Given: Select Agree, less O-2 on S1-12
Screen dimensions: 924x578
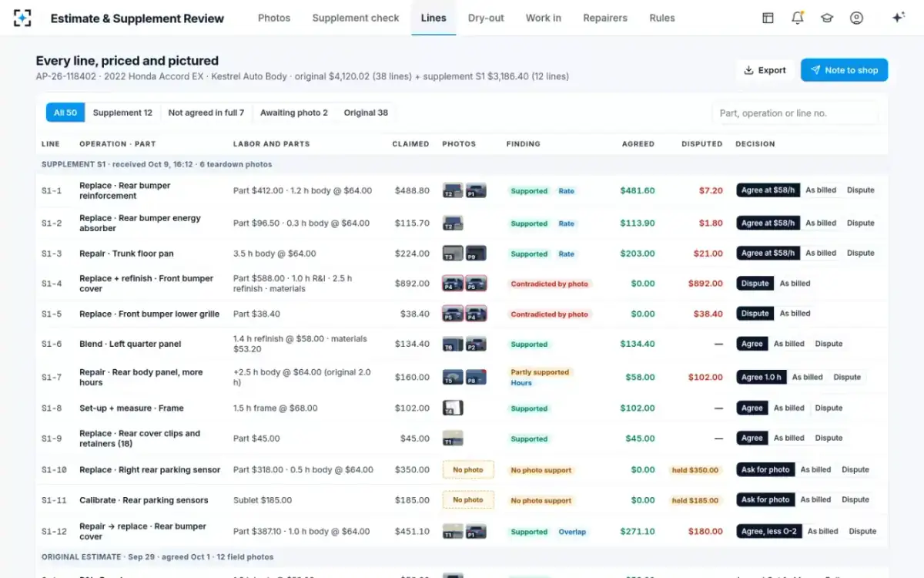Looking at the screenshot, I should [769, 531].
